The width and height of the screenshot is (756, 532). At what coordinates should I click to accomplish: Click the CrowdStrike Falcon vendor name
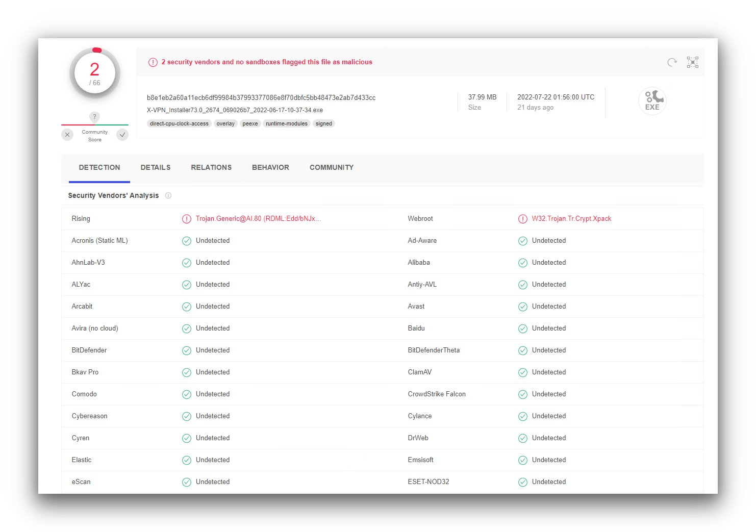click(x=437, y=394)
